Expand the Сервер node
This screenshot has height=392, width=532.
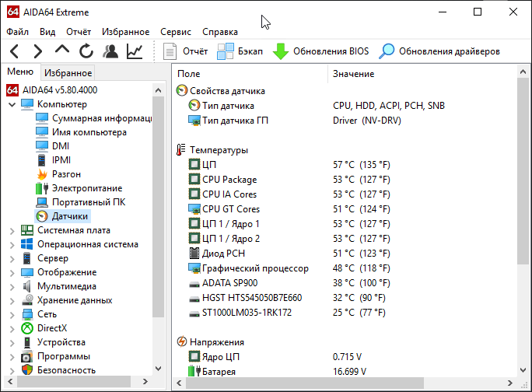12,259
